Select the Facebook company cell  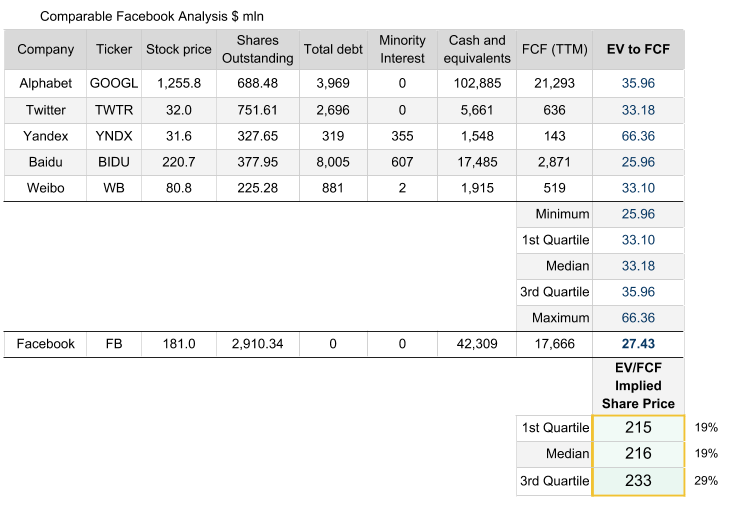click(45, 343)
